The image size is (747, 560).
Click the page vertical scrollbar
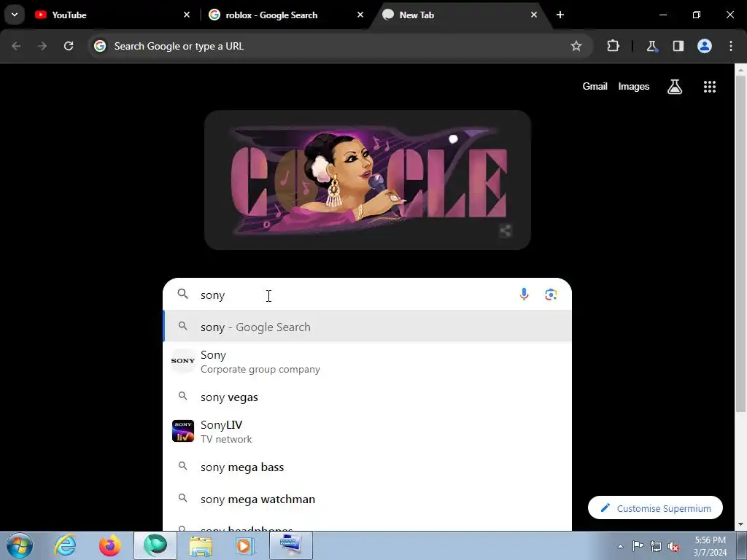coord(740,243)
